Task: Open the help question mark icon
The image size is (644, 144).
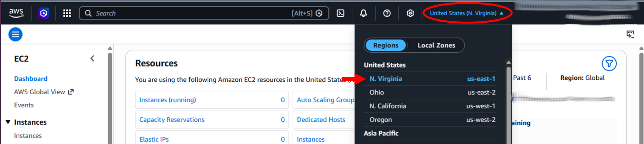Action: (387, 13)
